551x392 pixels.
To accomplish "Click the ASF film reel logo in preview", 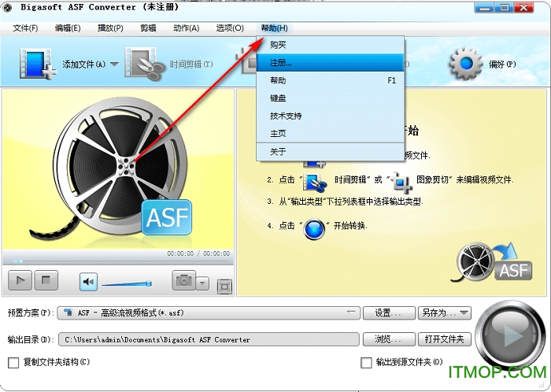I will (x=113, y=168).
